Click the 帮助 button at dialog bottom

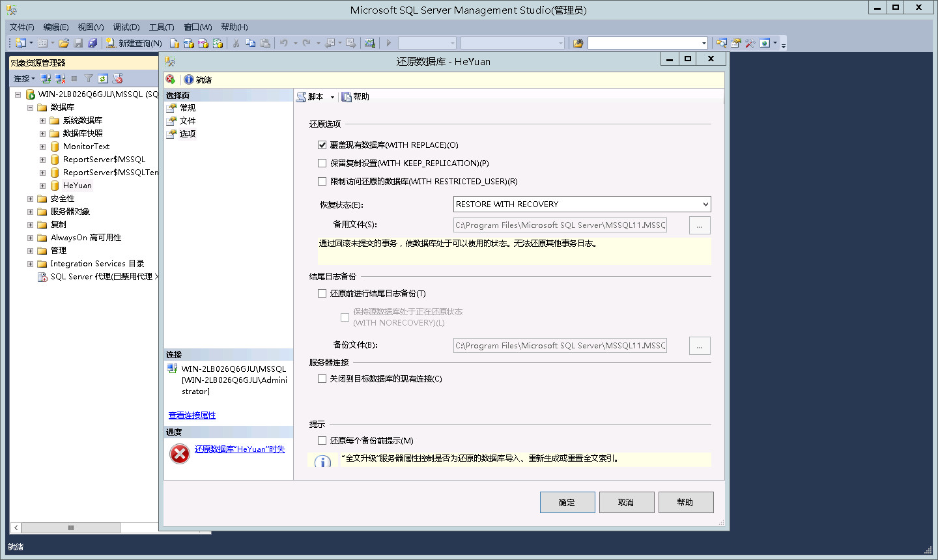coord(685,503)
